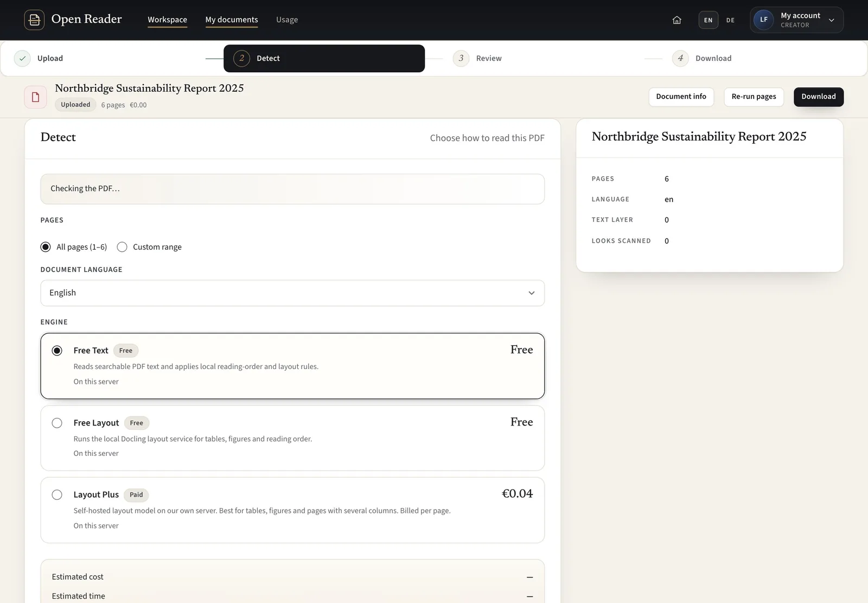The width and height of the screenshot is (868, 603).
Task: Click the red PDF document icon
Action: point(35,97)
